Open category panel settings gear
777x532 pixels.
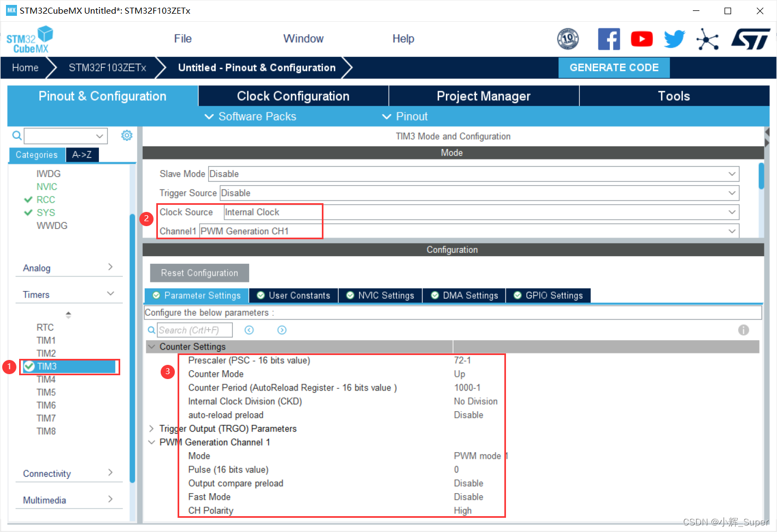click(x=127, y=135)
